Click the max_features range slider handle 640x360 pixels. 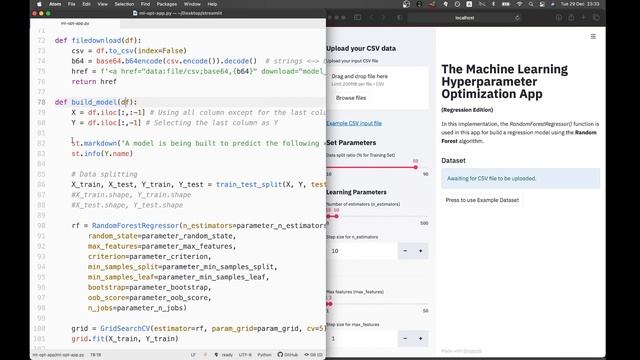(x=330, y=304)
